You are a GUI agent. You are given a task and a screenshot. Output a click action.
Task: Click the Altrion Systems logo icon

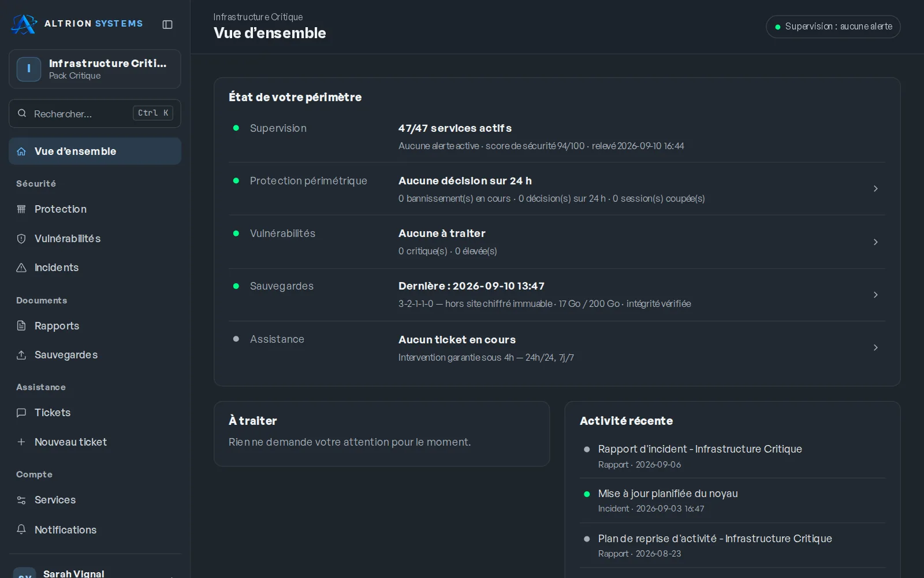point(24,24)
